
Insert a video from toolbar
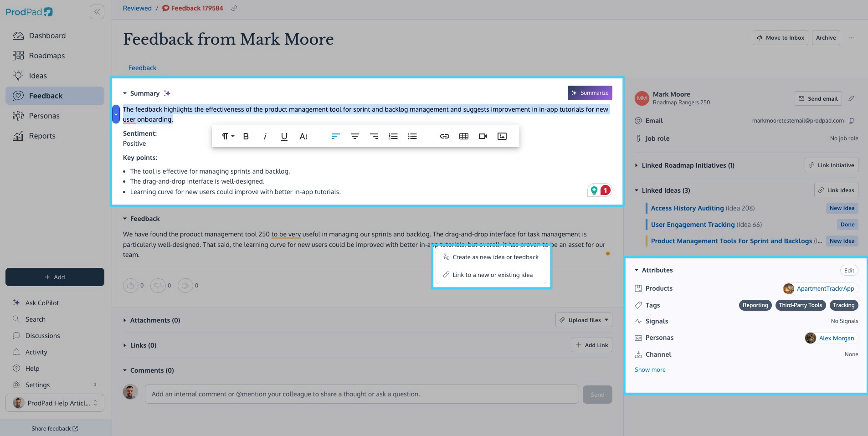pos(483,136)
